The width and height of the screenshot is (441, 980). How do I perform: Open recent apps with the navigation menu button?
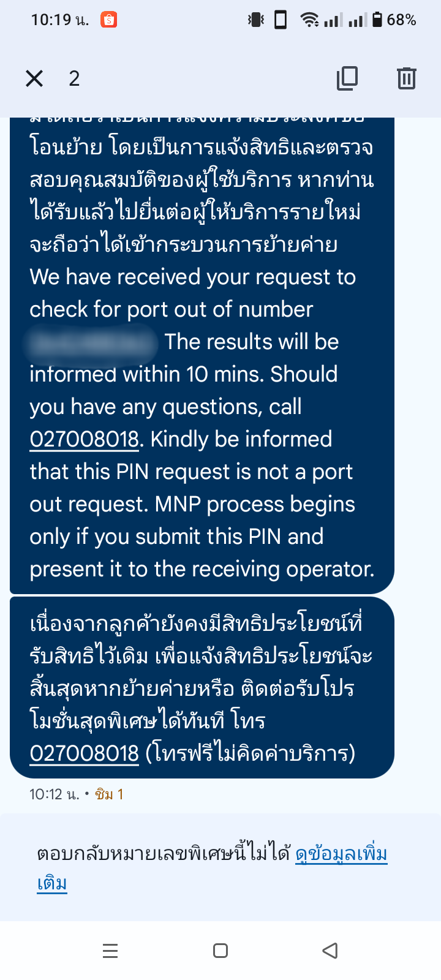point(110,951)
